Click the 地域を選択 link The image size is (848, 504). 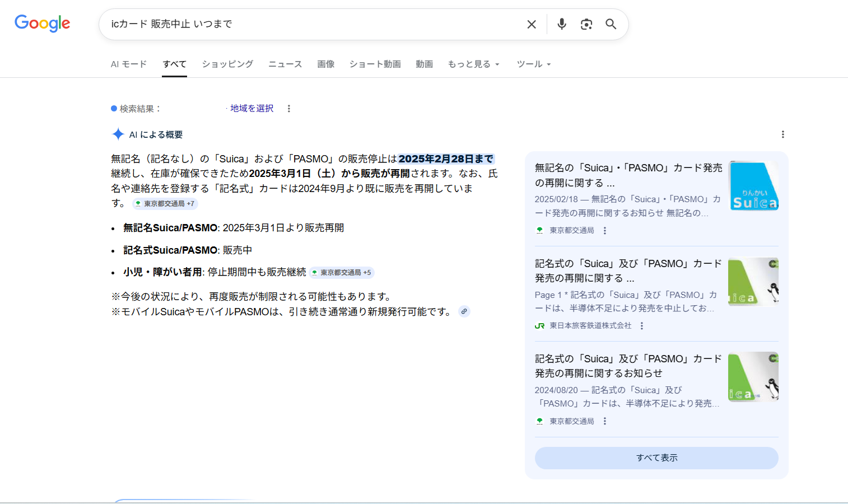tap(251, 108)
